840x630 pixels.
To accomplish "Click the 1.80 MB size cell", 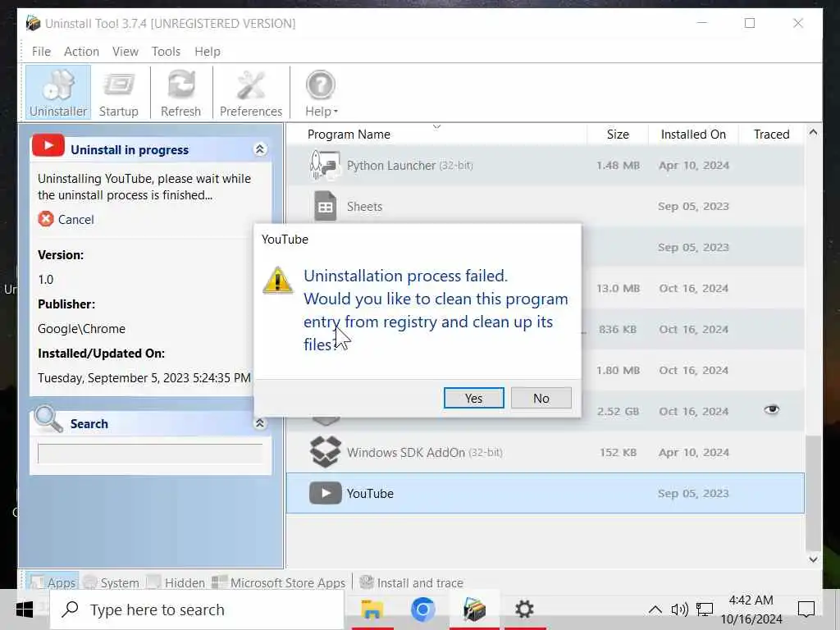I will (619, 370).
